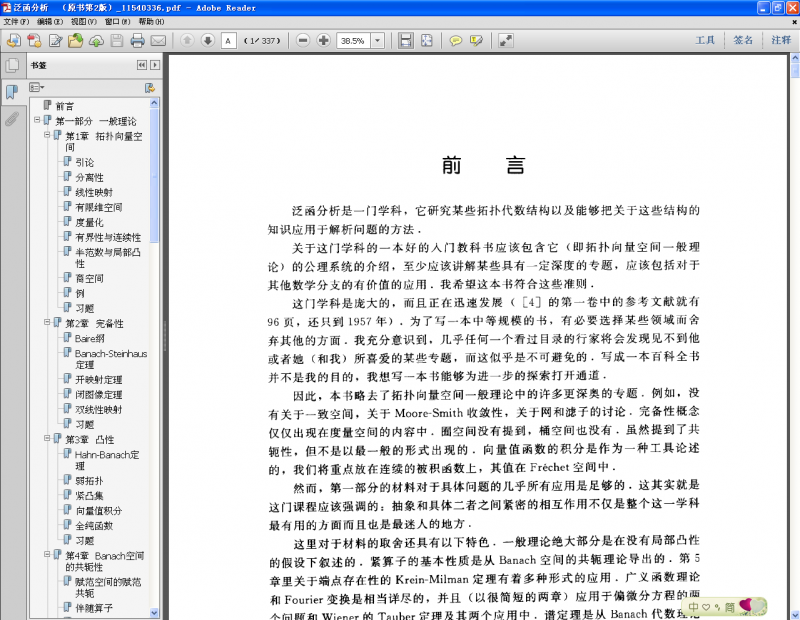Open the 线性映射 bookmark
The image size is (800, 620).
(94, 192)
